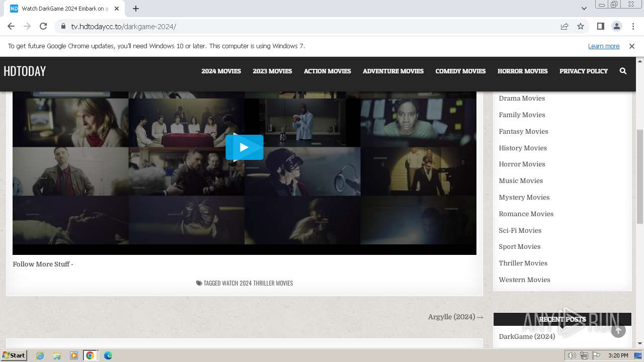
Task: Open the Chrome three-dot menu
Action: [633, 26]
